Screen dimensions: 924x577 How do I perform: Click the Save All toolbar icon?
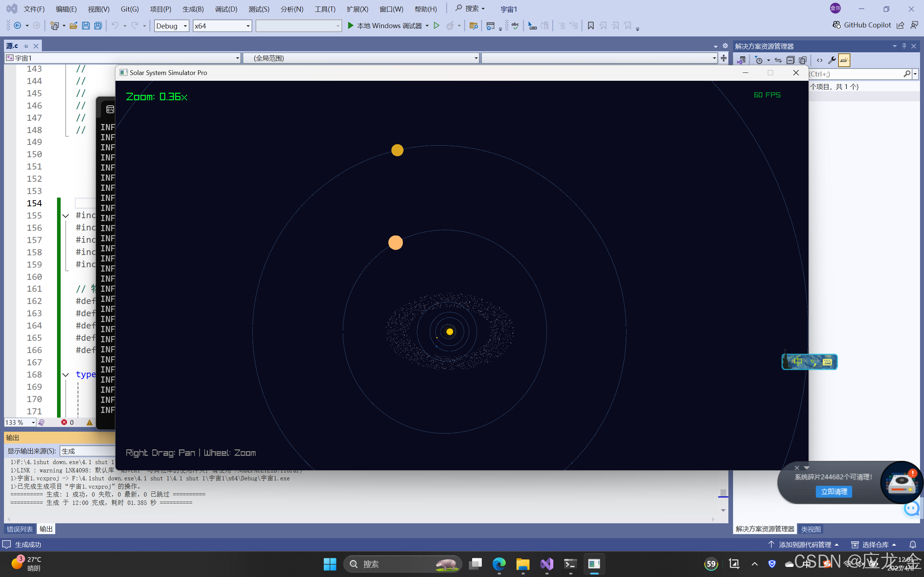coord(98,26)
